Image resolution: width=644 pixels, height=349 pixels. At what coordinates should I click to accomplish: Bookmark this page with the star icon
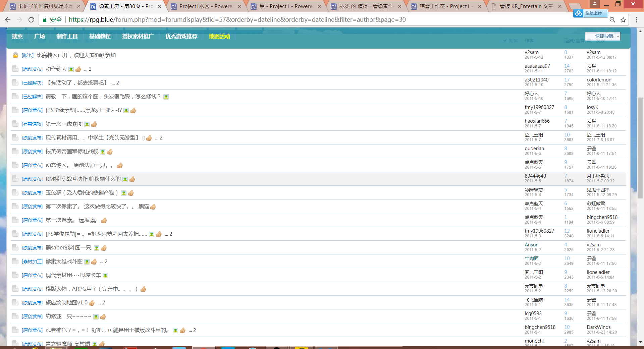pos(623,20)
